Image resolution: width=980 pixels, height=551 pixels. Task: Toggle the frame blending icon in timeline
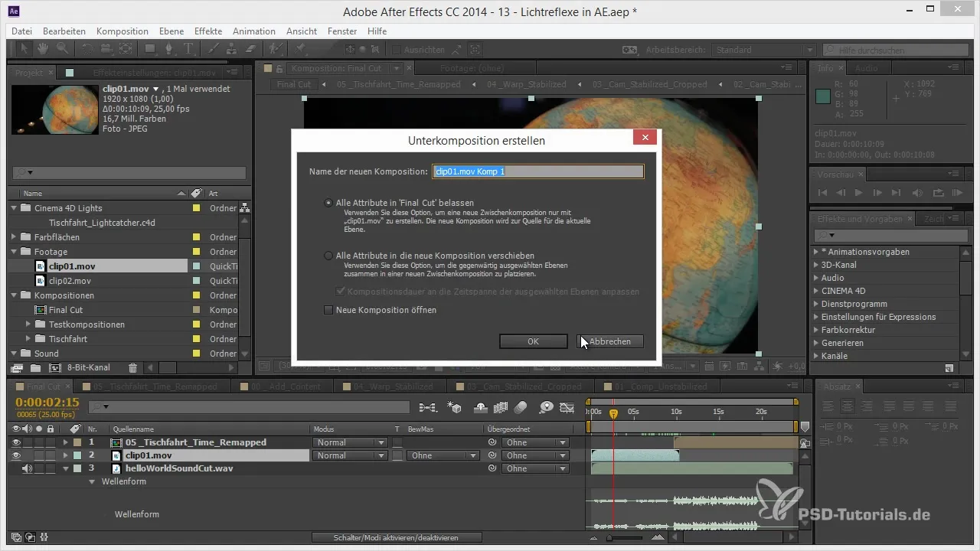tap(501, 407)
